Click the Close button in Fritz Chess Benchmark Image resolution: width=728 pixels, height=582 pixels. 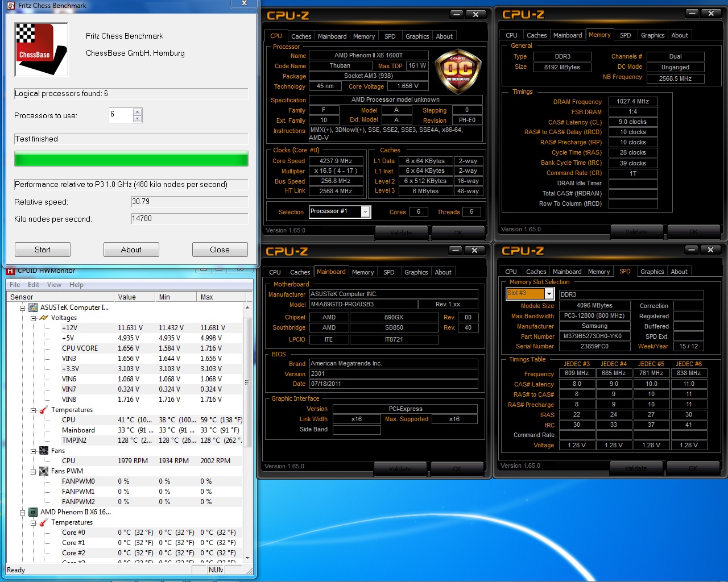(x=220, y=250)
